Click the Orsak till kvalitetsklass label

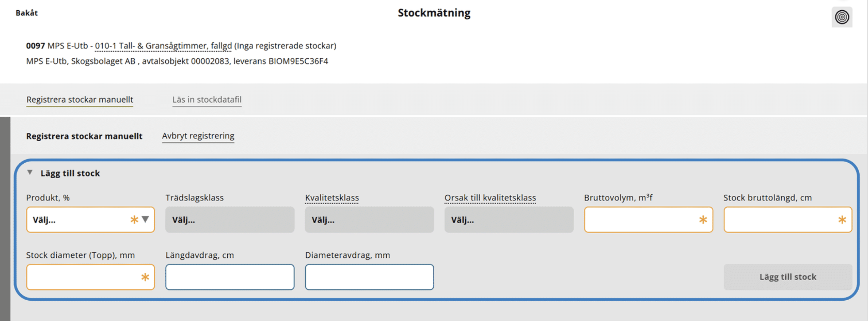[x=490, y=198]
